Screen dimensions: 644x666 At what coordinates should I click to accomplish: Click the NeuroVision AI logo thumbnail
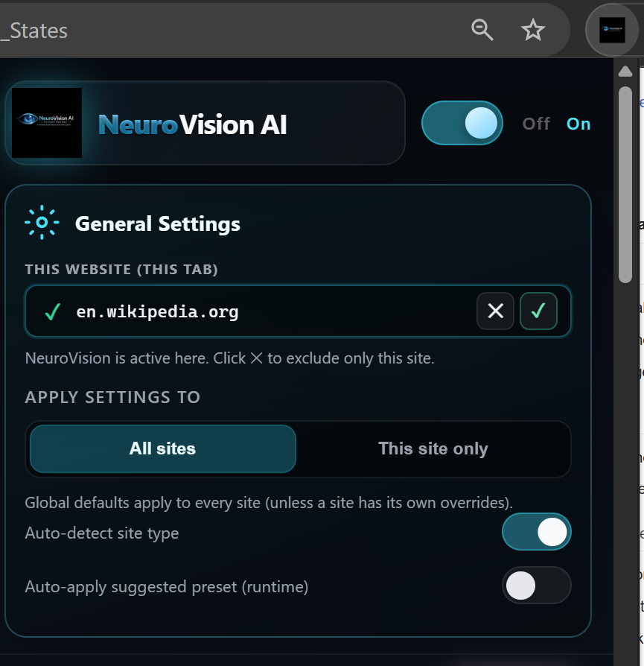[47, 123]
